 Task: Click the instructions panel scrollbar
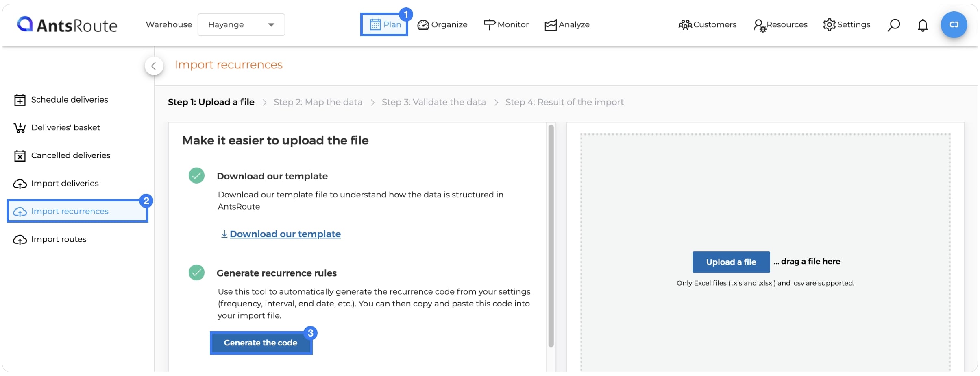coord(551,236)
